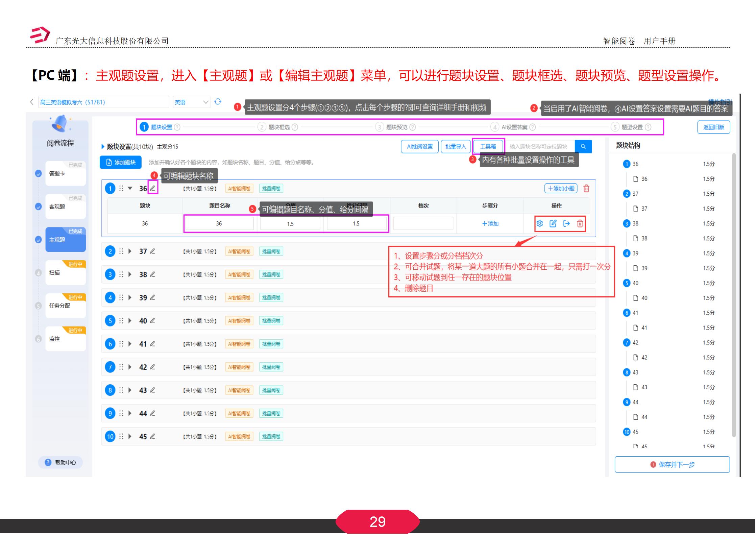Toggle AI智能阅卷 tag on block 38
This screenshot has height=534, width=756.
click(239, 274)
